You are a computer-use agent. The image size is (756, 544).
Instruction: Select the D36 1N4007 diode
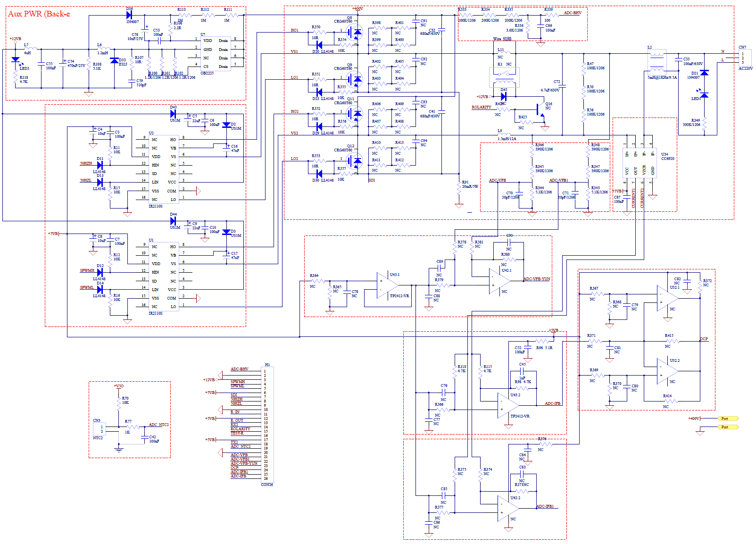(129, 15)
